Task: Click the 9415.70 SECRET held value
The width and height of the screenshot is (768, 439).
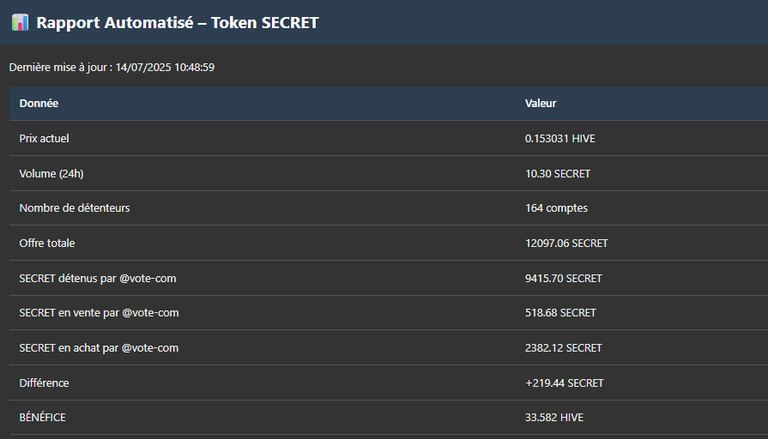Action: click(563, 278)
